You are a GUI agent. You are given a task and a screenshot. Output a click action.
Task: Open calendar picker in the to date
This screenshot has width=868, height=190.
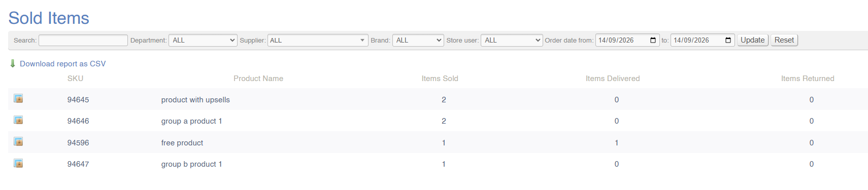coord(728,40)
